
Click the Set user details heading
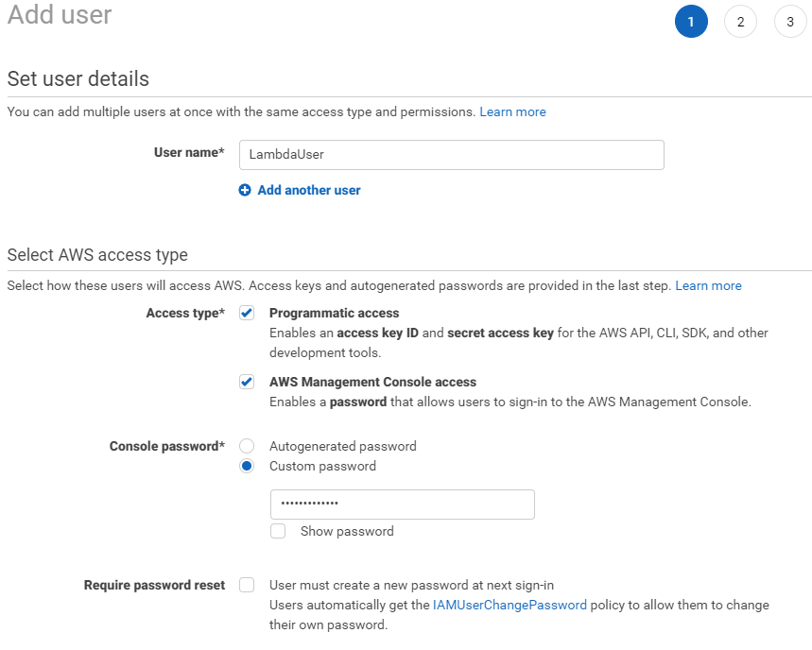click(78, 79)
